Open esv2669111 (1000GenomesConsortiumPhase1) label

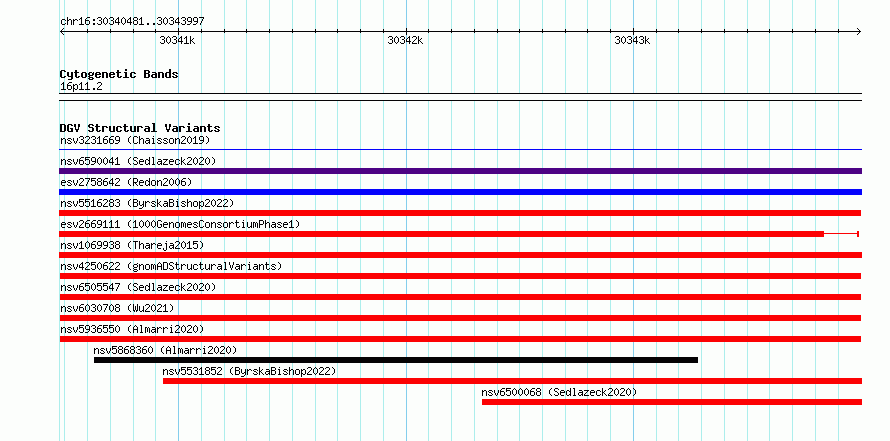(180, 224)
